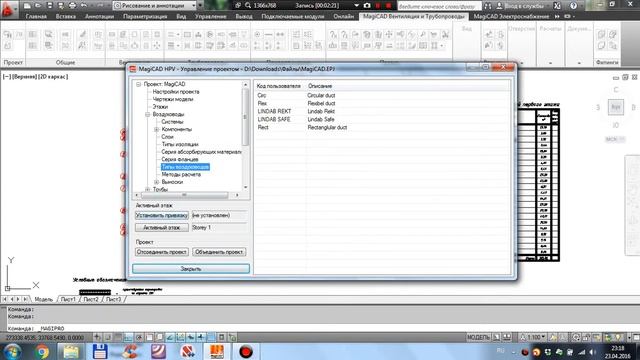Click the Описание column header
Screen dimensions: 640x360
320,86
